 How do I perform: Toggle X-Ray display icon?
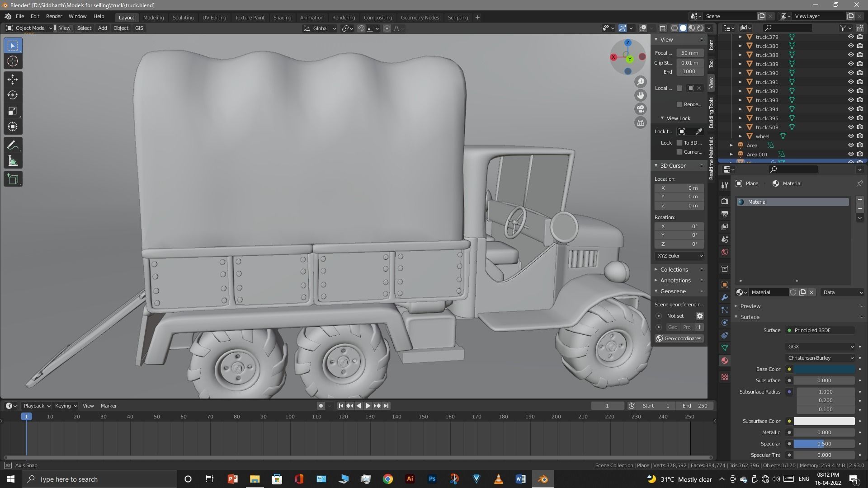click(663, 28)
